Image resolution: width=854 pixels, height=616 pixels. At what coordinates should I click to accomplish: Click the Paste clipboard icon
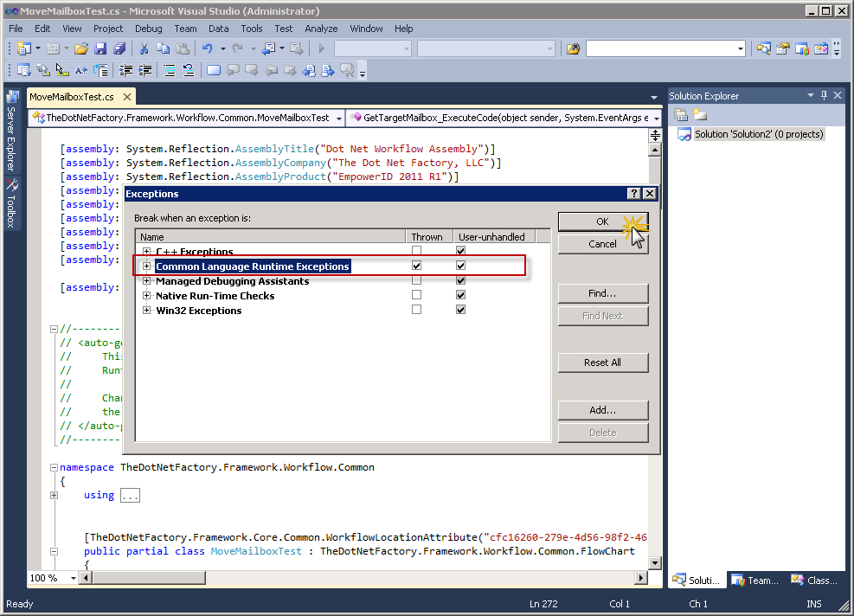pos(183,49)
